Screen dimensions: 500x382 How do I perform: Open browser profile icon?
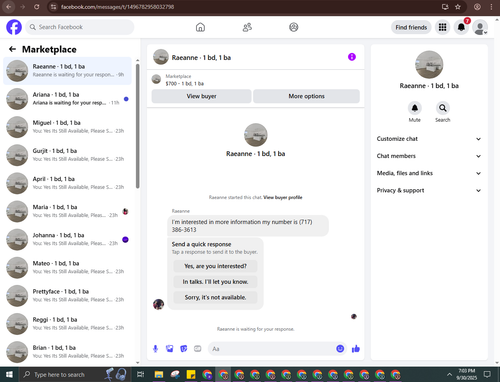(477, 7)
